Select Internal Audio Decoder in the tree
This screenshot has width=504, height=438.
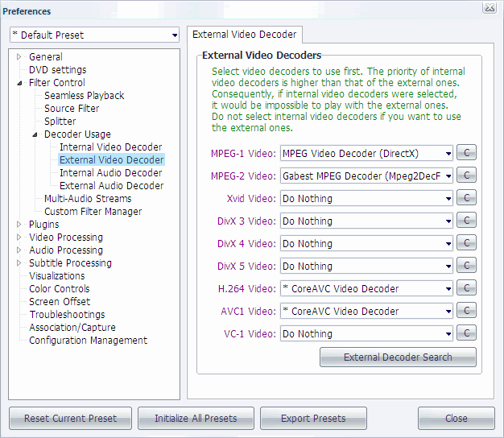(110, 172)
